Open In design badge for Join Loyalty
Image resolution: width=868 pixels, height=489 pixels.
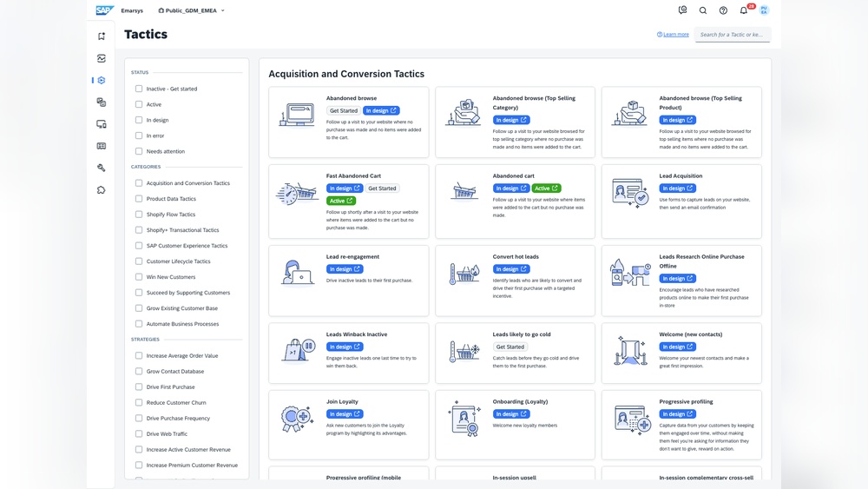(x=345, y=414)
